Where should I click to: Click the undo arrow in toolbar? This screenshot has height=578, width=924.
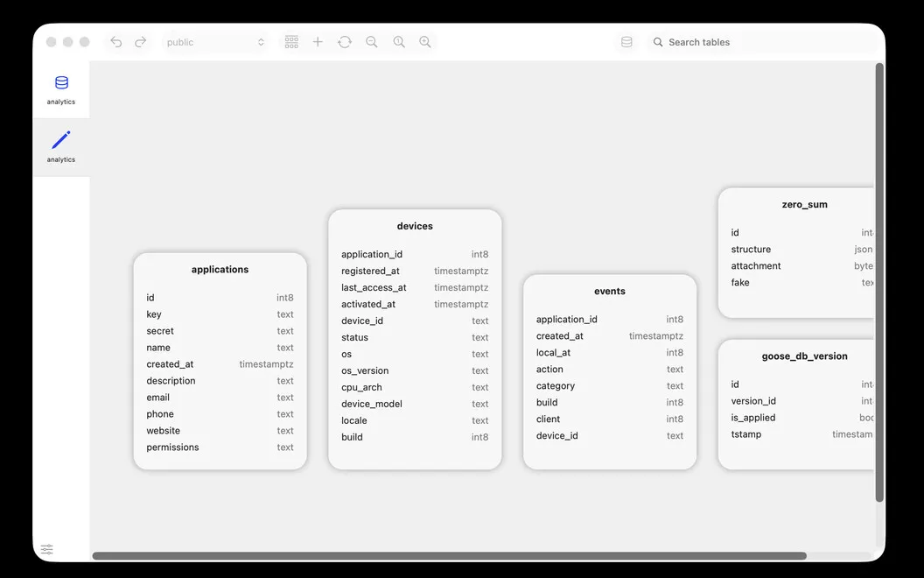pyautogui.click(x=116, y=42)
